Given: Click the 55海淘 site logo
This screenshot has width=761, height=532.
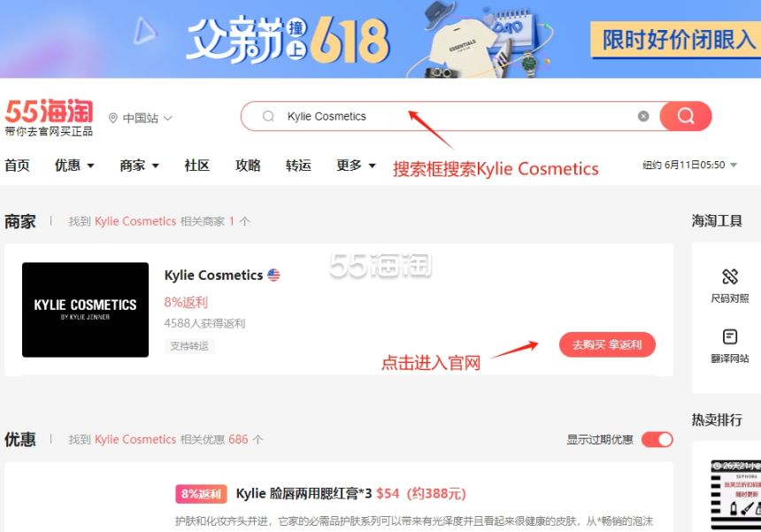Looking at the screenshot, I should pos(49,117).
